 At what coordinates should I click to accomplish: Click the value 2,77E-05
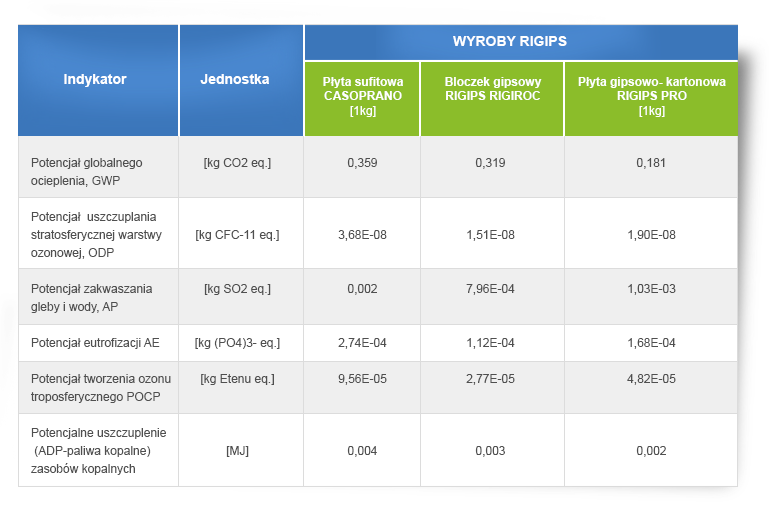click(x=490, y=379)
